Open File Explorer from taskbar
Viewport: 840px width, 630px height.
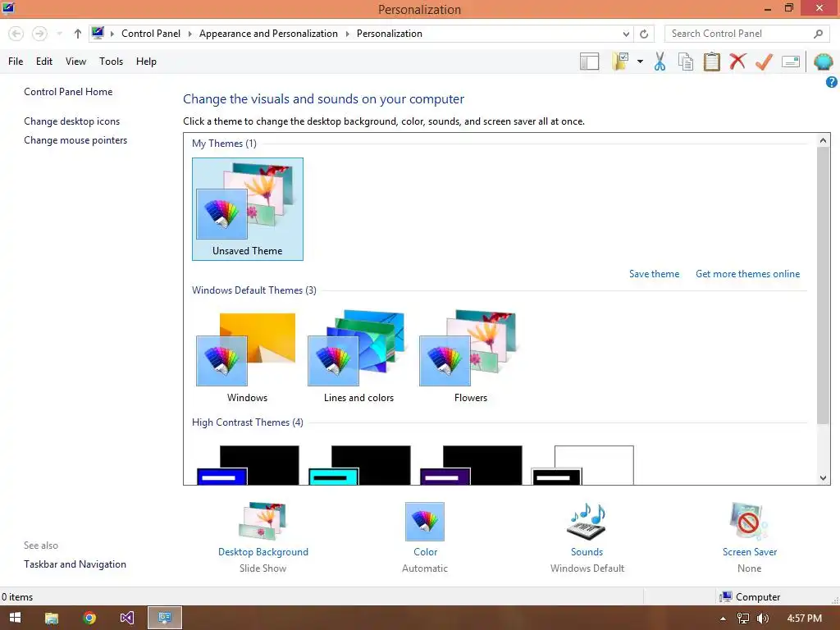[x=52, y=618]
